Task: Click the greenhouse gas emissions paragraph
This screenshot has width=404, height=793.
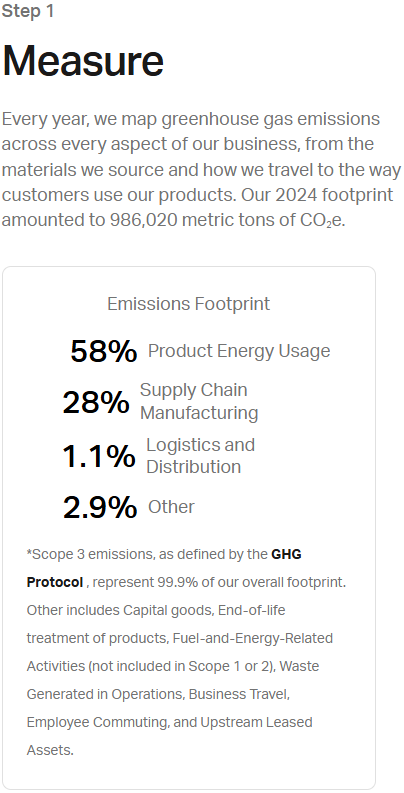Action: pyautogui.click(x=201, y=170)
